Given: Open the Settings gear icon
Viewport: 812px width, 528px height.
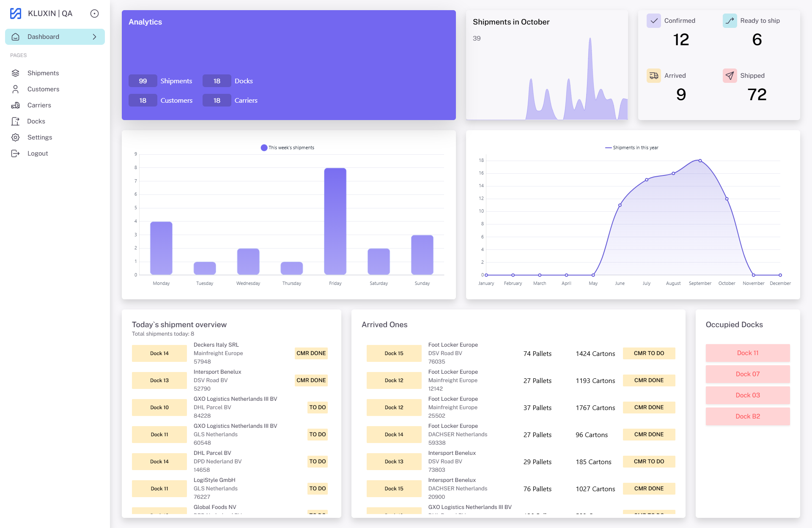Looking at the screenshot, I should pyautogui.click(x=16, y=137).
